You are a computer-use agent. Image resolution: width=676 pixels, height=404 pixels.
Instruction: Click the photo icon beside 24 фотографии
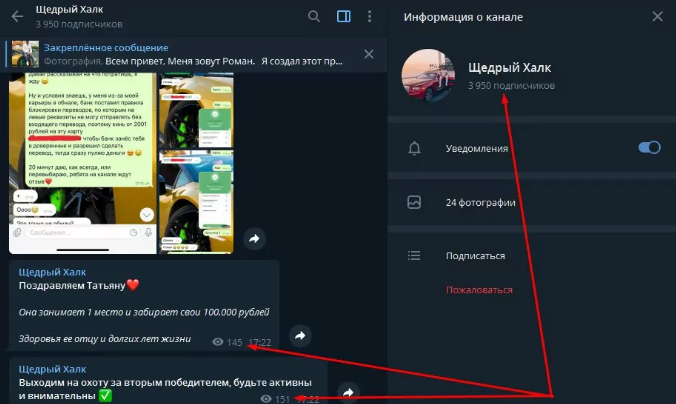tap(414, 202)
